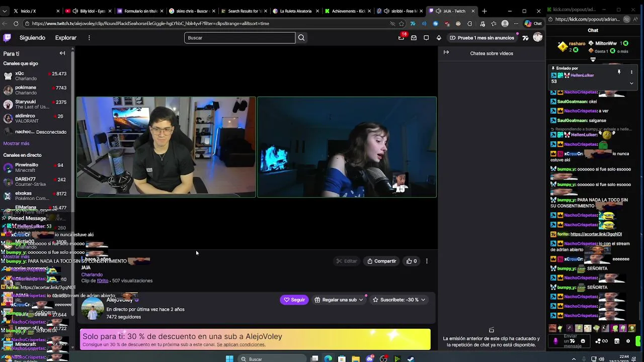Focus the Twitch Buscar search field
Viewport: 644px width, 362px height.
(239, 38)
